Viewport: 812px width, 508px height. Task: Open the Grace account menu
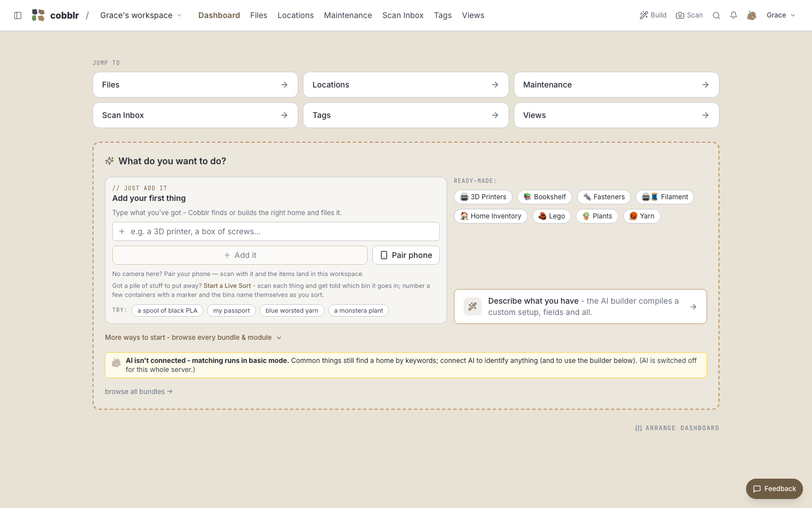781,15
